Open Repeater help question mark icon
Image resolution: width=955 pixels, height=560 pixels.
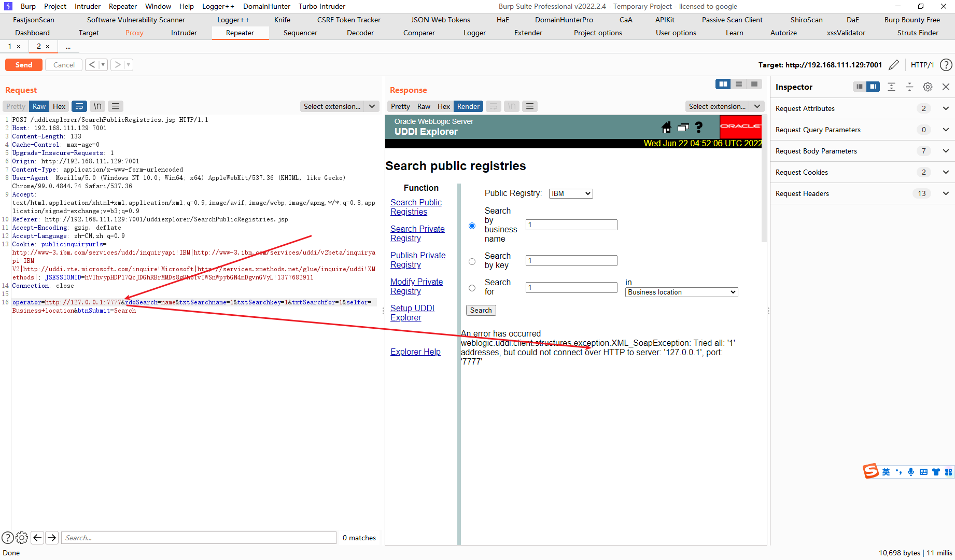pos(946,65)
